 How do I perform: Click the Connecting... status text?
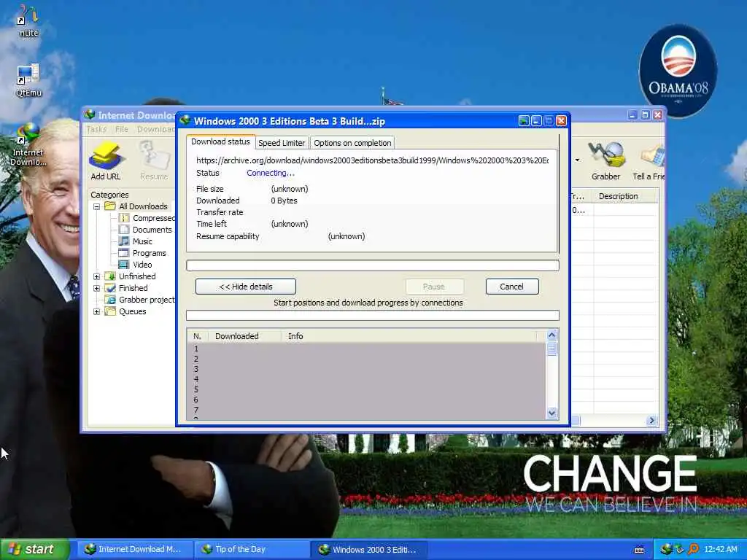pyautogui.click(x=271, y=173)
